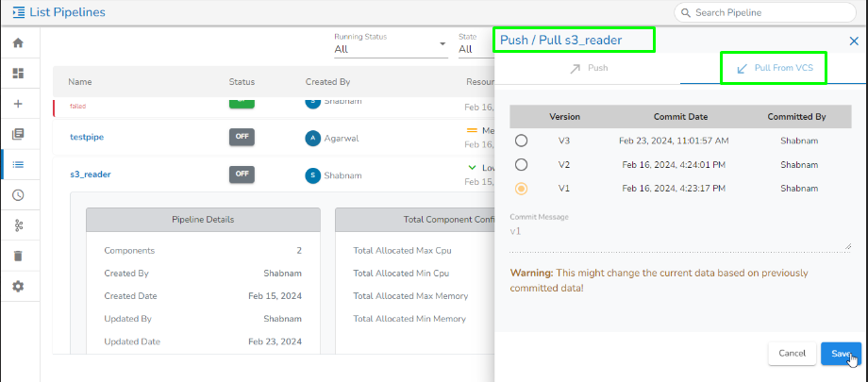Click the plus icon to create pipeline
Image resolution: width=868 pixels, height=382 pixels.
[18, 104]
